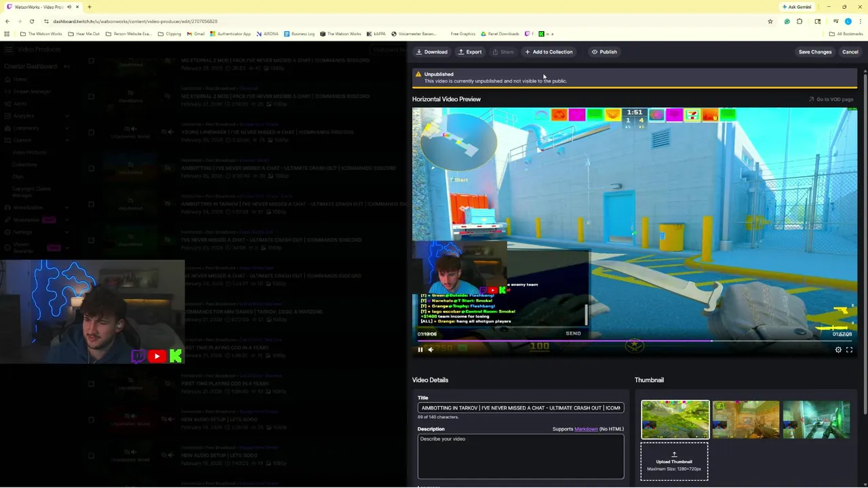Screen dimensions: 868x488
Task: Open AIRDNA bookmark
Action: [267, 34]
